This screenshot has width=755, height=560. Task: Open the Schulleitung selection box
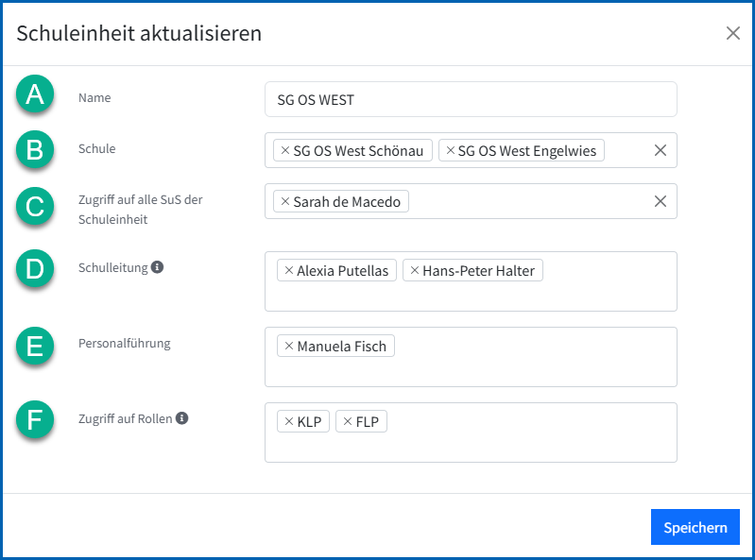coord(471,281)
